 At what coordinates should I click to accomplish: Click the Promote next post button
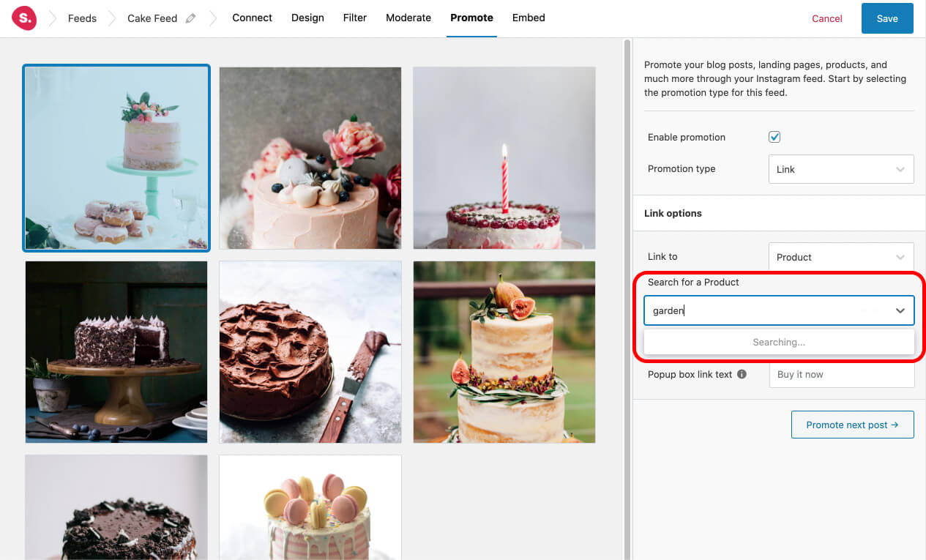pyautogui.click(x=853, y=425)
